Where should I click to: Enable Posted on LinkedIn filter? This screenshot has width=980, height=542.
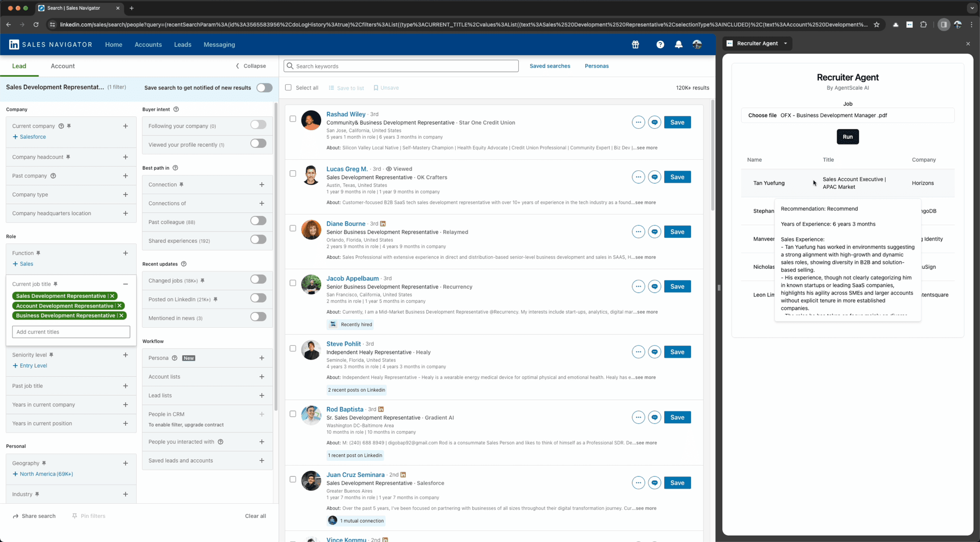258,298
